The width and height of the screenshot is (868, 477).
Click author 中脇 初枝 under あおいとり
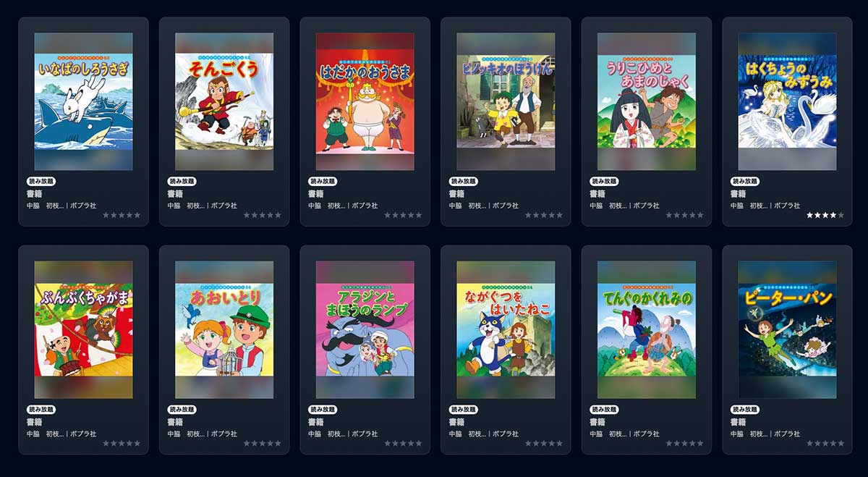click(x=186, y=434)
